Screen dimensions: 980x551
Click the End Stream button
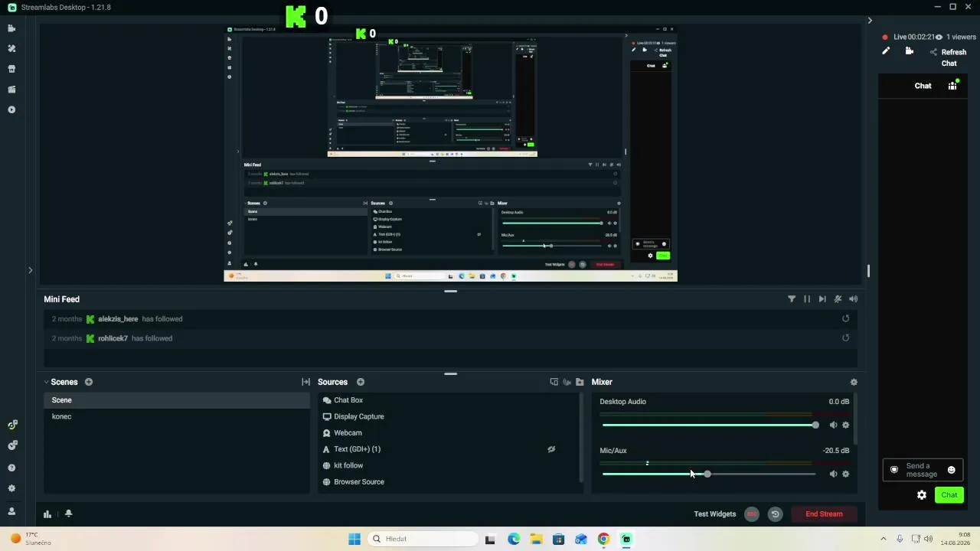click(824, 514)
